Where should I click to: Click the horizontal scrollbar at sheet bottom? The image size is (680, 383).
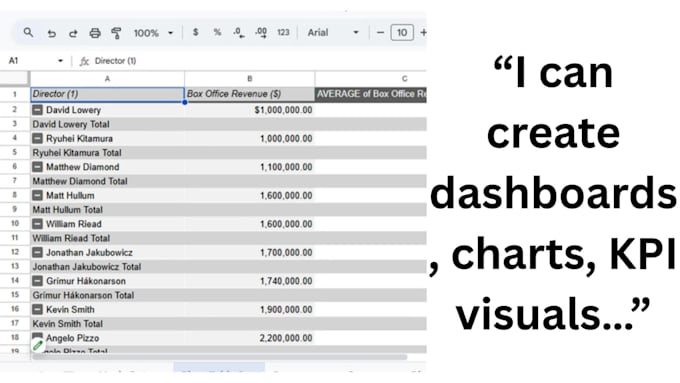(220, 357)
